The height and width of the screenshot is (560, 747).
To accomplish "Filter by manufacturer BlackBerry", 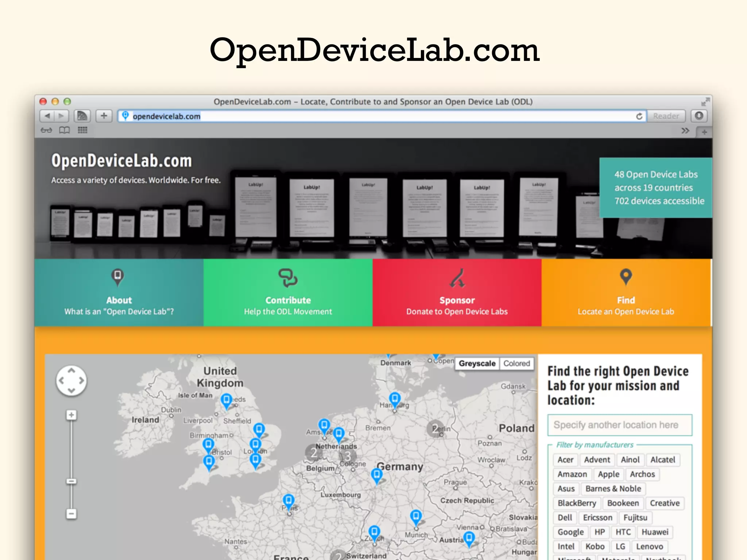I will 577,503.
